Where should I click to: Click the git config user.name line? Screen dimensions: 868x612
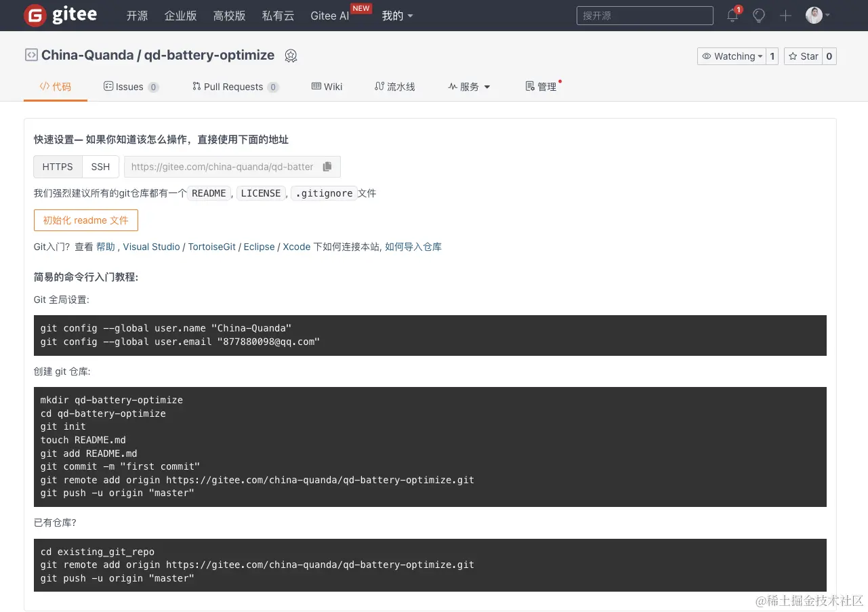click(166, 328)
